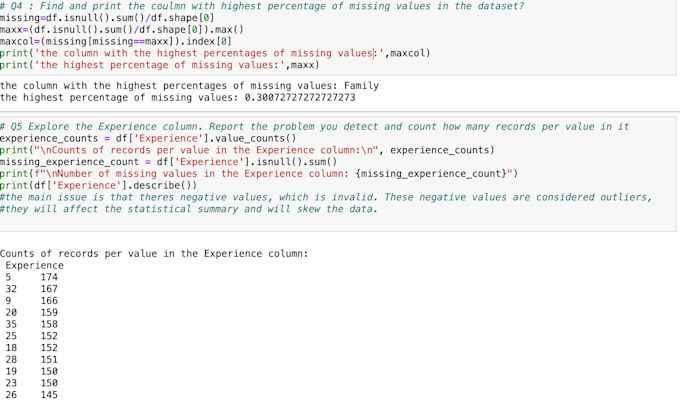Click the comment starting with #they will affect

tap(189, 209)
